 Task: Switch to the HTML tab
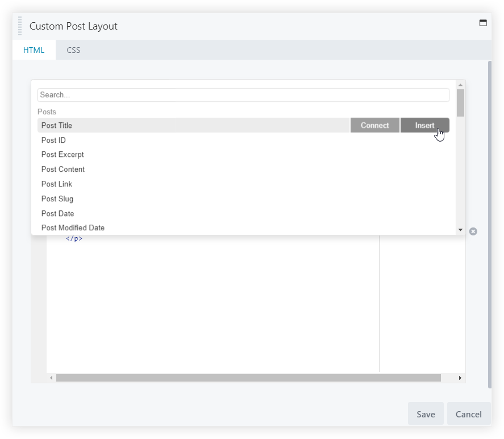(34, 50)
